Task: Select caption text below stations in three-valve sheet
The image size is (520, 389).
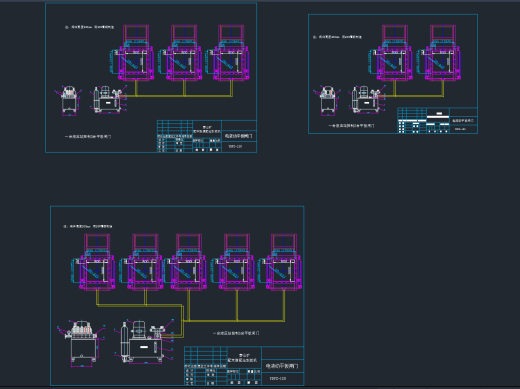Action: click(88, 137)
